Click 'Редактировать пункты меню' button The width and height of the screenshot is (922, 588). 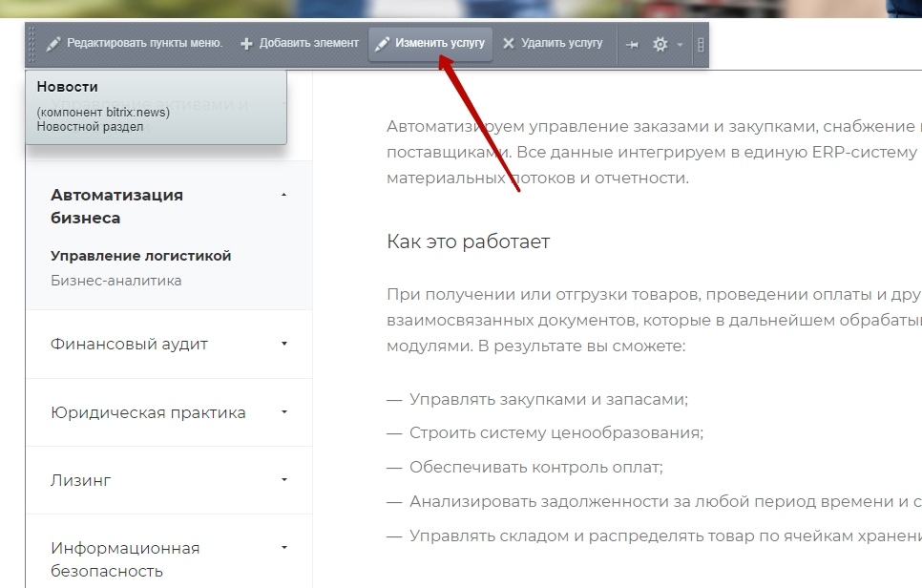tap(135, 44)
